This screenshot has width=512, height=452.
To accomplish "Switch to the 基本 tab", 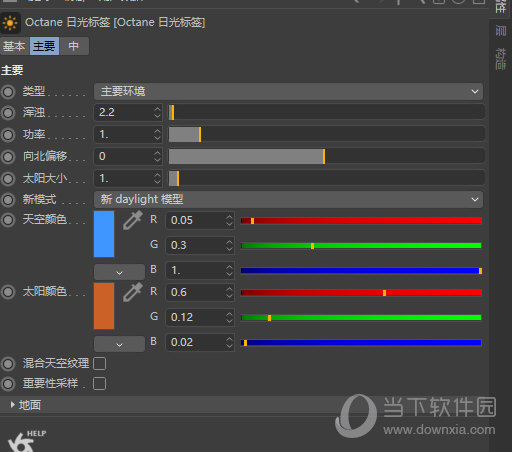I will (14, 46).
